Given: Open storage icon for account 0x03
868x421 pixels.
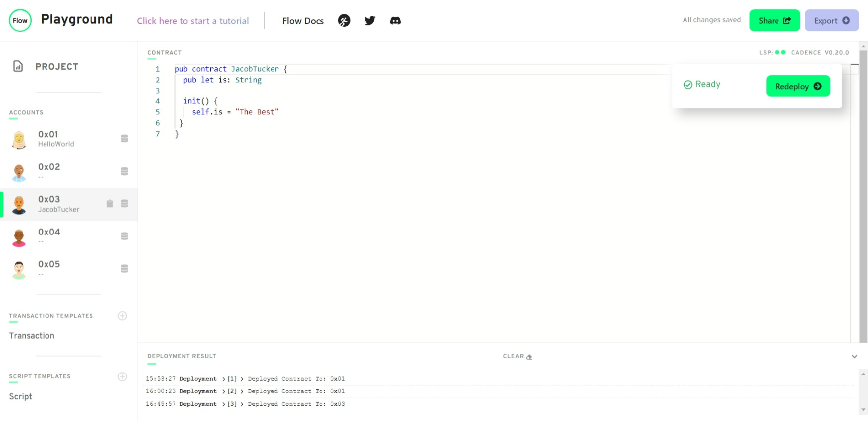Looking at the screenshot, I should (125, 203).
